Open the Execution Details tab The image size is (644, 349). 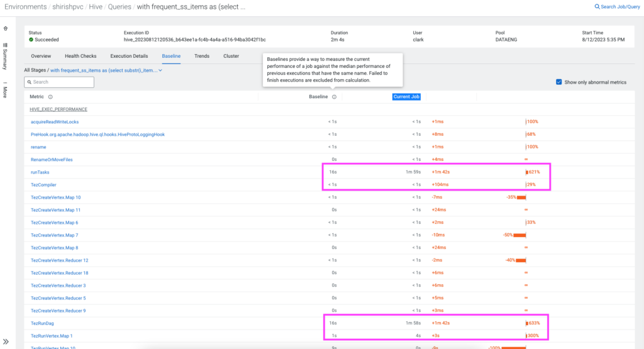pos(129,56)
